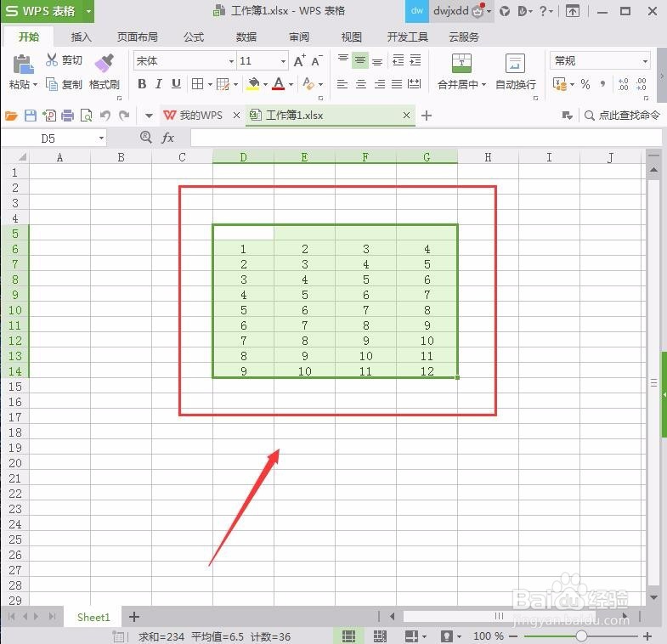Click the 自动换行 button label
The width and height of the screenshot is (667, 644).
coord(516,84)
